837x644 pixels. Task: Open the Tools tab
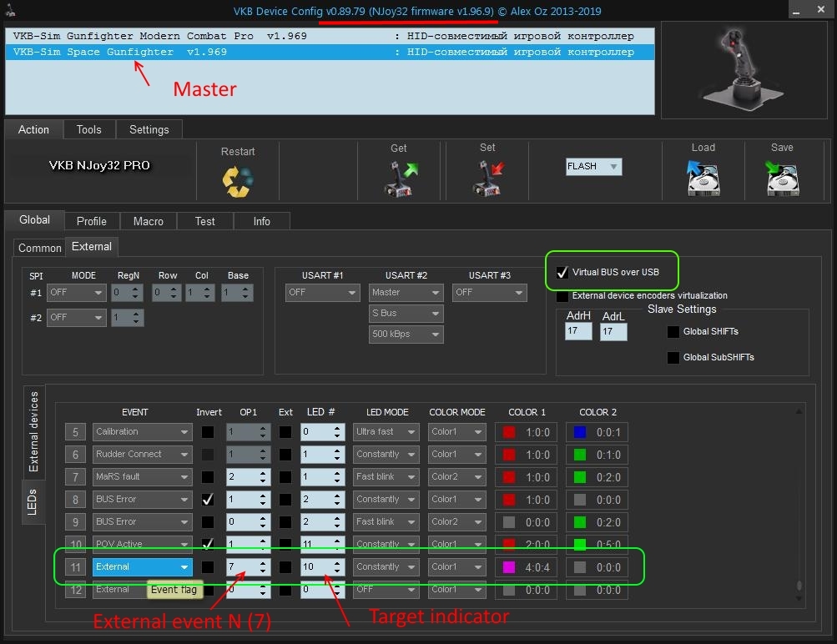(88, 129)
